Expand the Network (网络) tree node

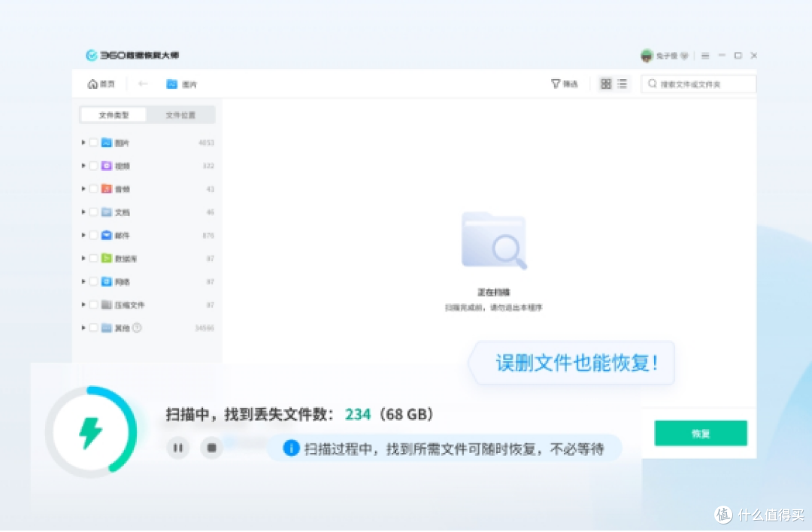(83, 281)
